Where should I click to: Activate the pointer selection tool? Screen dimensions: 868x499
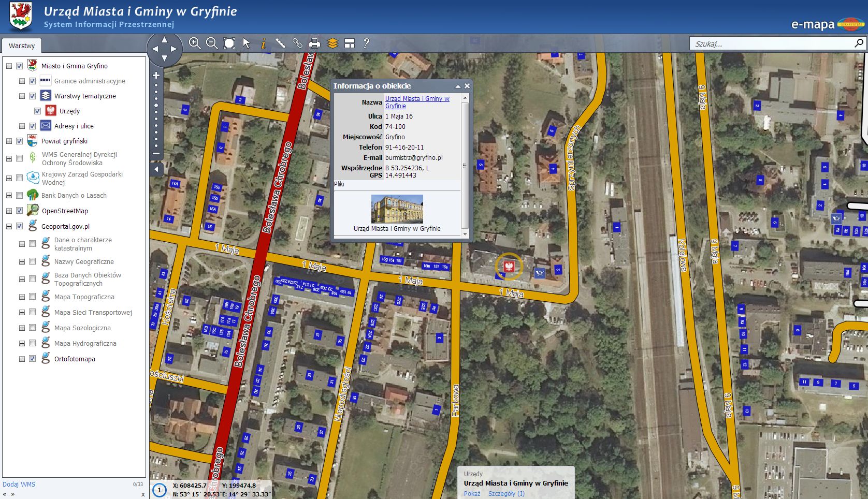247,43
